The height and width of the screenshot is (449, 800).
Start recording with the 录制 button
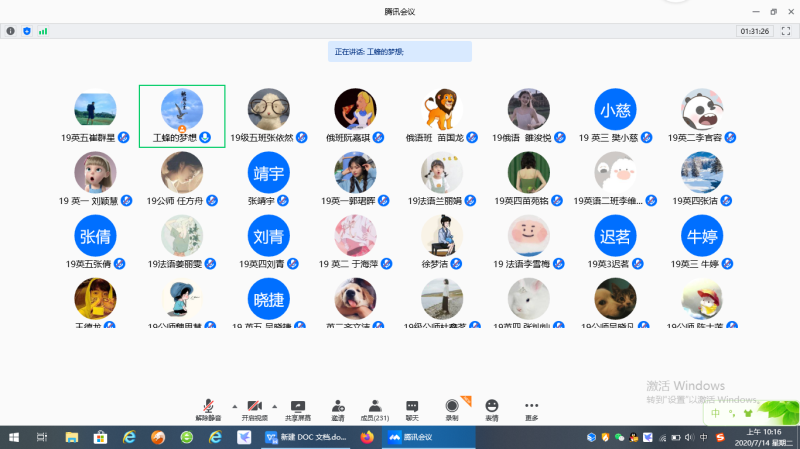point(452,406)
